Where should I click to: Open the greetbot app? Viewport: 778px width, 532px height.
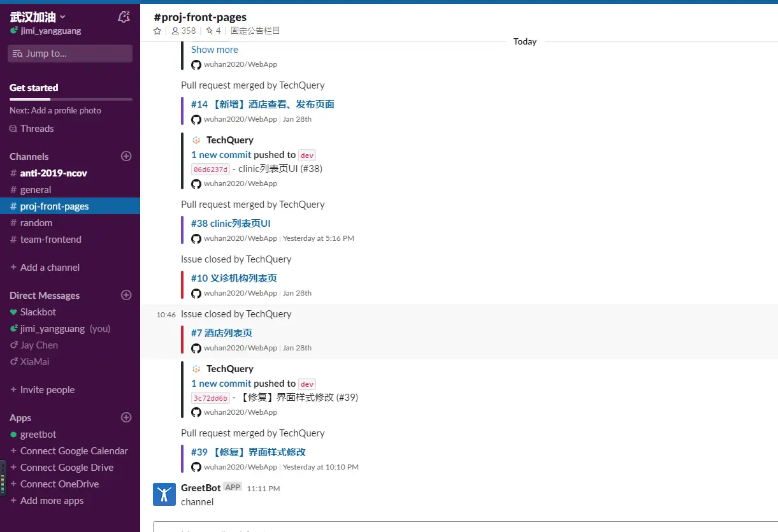(x=70, y=434)
